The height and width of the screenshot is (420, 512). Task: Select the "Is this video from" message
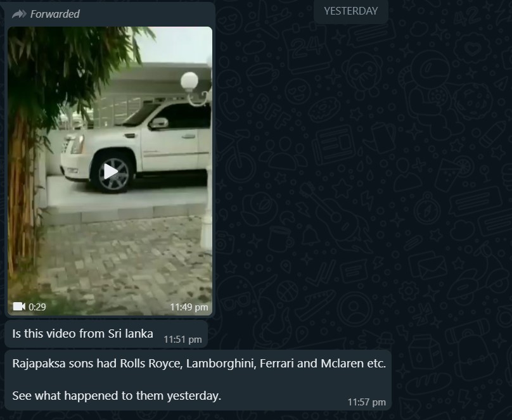(x=106, y=334)
